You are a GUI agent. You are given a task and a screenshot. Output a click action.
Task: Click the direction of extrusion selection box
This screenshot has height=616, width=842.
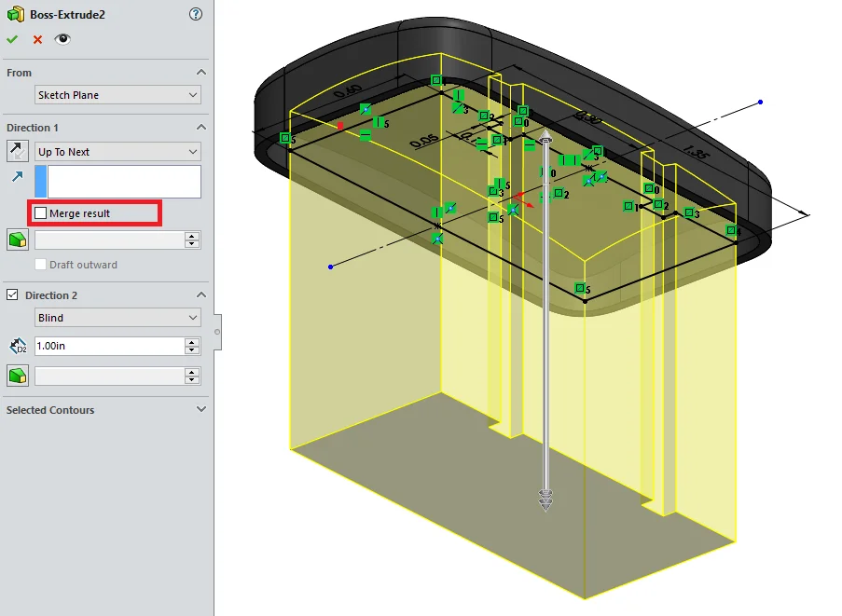pos(123,182)
